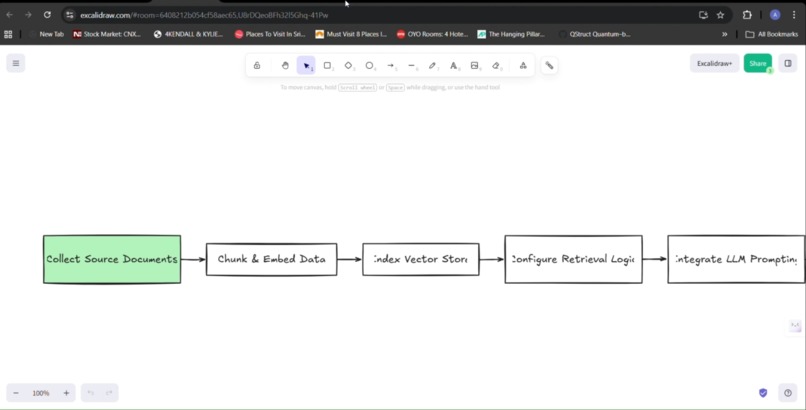Open the OYO Rooms bookmark
Image resolution: width=806 pixels, height=410 pixels.
pyautogui.click(x=432, y=34)
